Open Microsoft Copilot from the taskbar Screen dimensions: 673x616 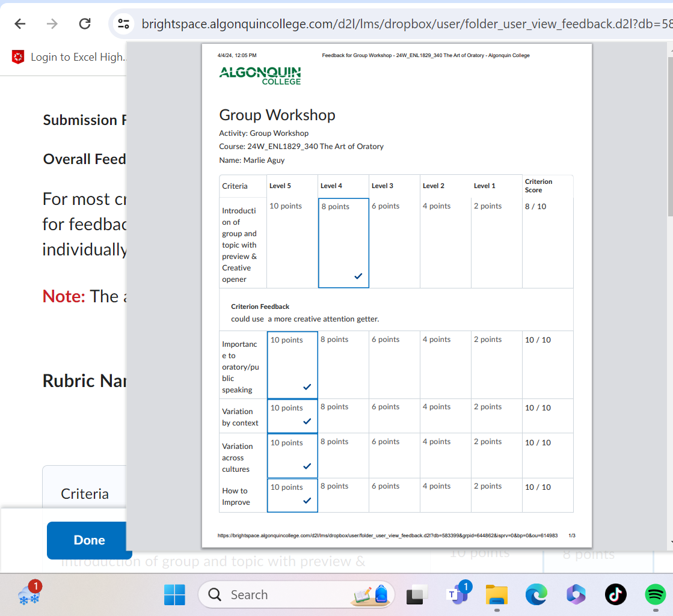[576, 594]
